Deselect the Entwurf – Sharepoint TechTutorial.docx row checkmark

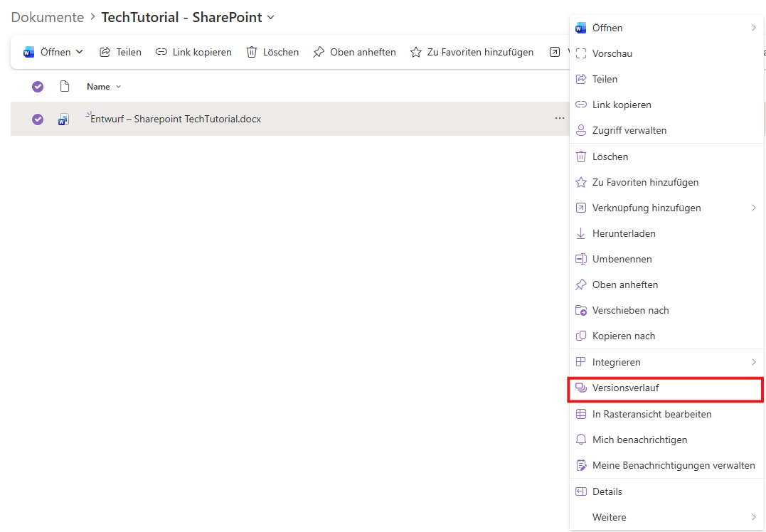pyautogui.click(x=38, y=119)
